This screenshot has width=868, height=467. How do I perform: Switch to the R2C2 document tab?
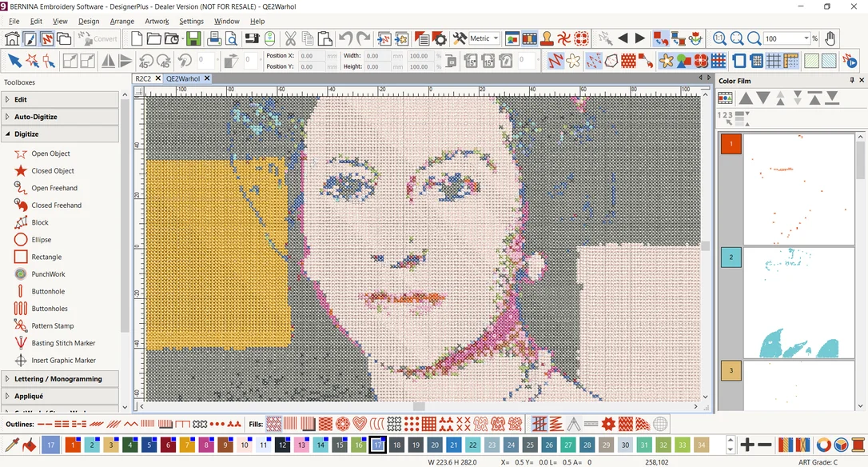click(x=143, y=78)
